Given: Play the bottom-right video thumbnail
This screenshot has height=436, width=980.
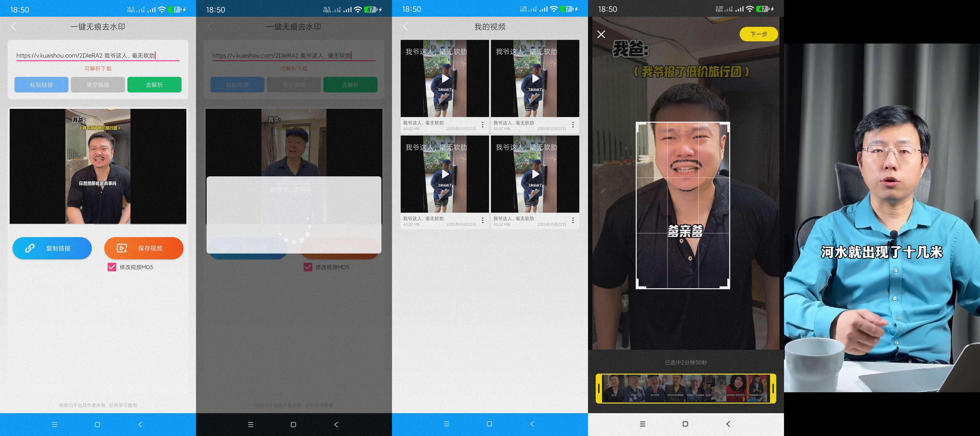Looking at the screenshot, I should [535, 174].
